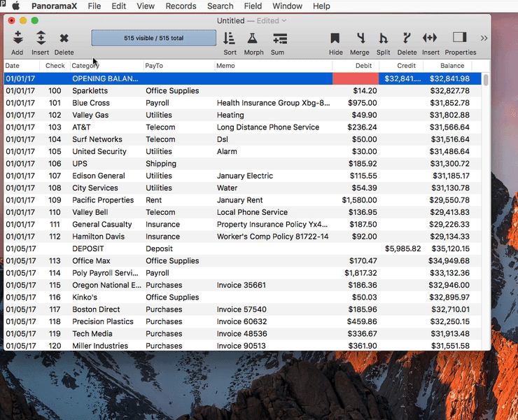
Task: Open the Morph flask tool
Action: click(253, 38)
